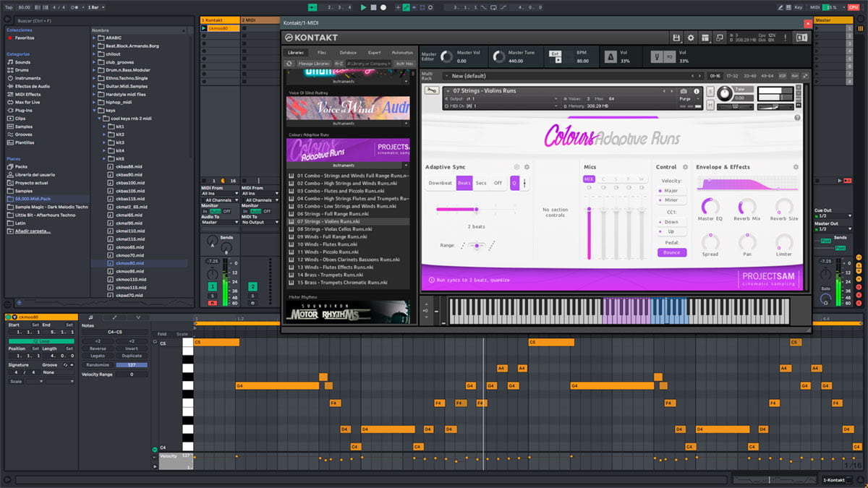Switch to Kontakt Database tab
This screenshot has width=868, height=488.
(x=348, y=53)
